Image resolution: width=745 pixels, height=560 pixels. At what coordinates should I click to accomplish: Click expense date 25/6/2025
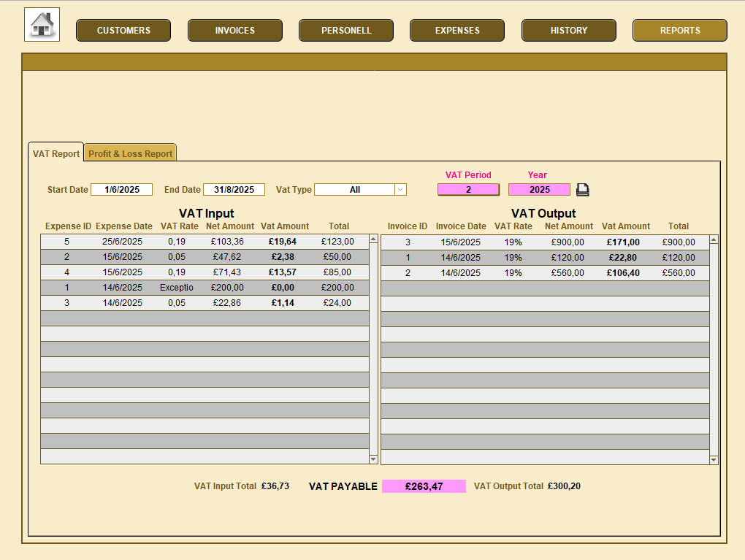coord(122,241)
